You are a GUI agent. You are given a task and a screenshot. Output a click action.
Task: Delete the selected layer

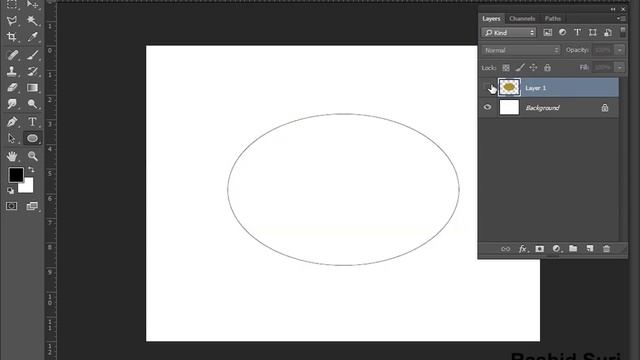click(607, 249)
